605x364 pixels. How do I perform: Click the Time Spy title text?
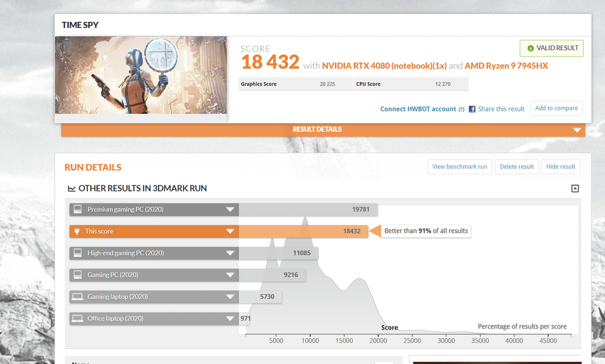[80, 25]
